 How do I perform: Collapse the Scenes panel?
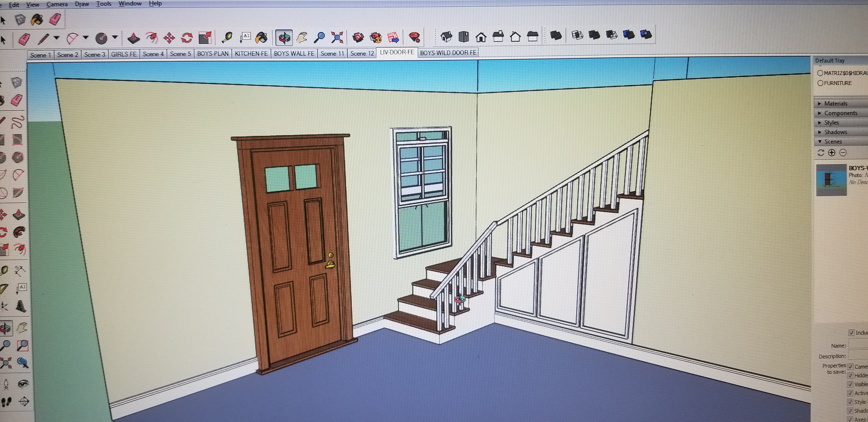coord(841,141)
